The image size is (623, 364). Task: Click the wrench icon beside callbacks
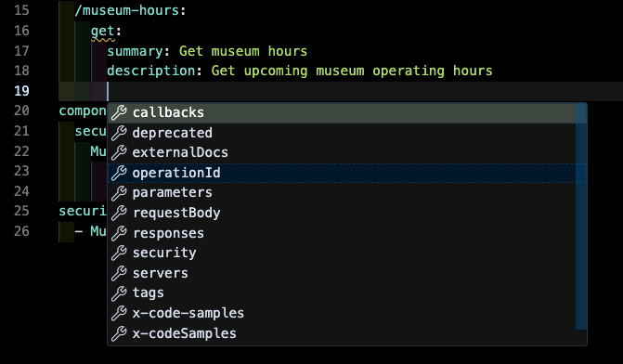tap(119, 113)
